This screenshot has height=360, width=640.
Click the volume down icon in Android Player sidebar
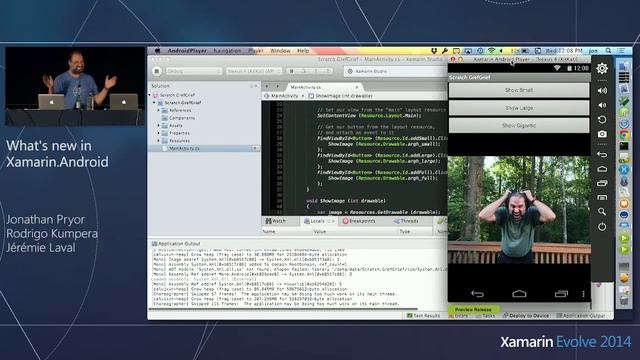602,105
